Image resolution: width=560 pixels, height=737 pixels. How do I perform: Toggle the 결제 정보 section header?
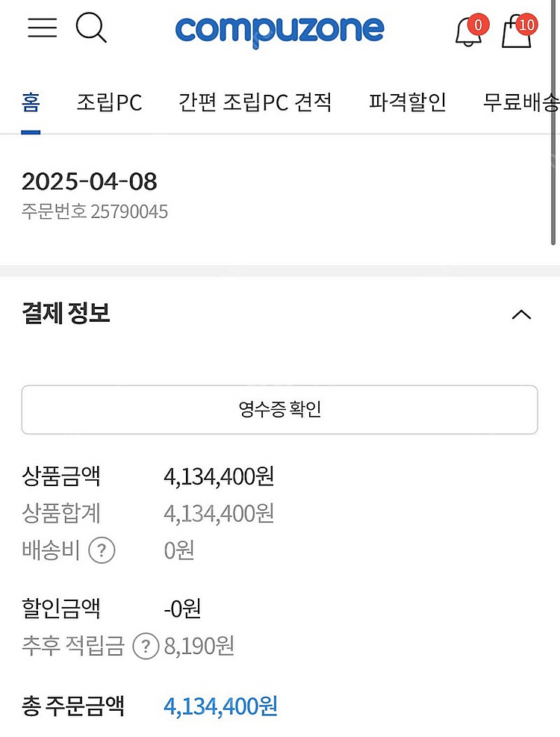tap(279, 314)
